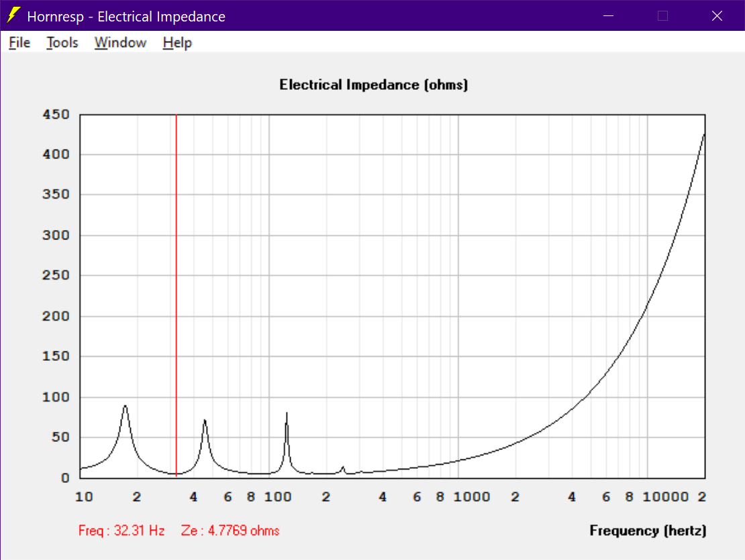Click the 50 y-axis label

pos(60,437)
